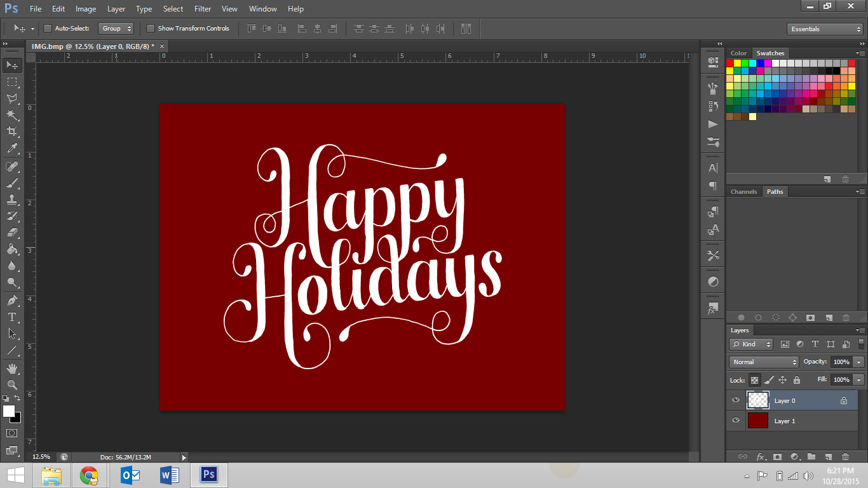Open the Fill slider dropdown arrow

[x=859, y=380]
